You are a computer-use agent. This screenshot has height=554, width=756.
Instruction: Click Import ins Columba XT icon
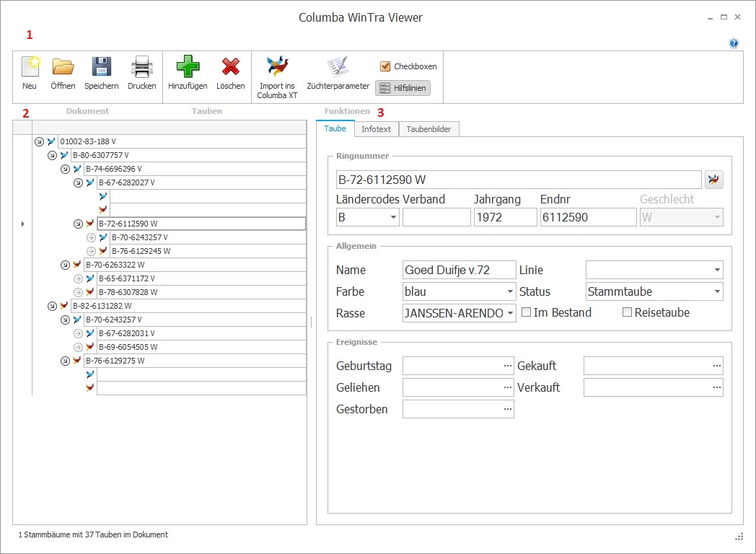(x=278, y=67)
